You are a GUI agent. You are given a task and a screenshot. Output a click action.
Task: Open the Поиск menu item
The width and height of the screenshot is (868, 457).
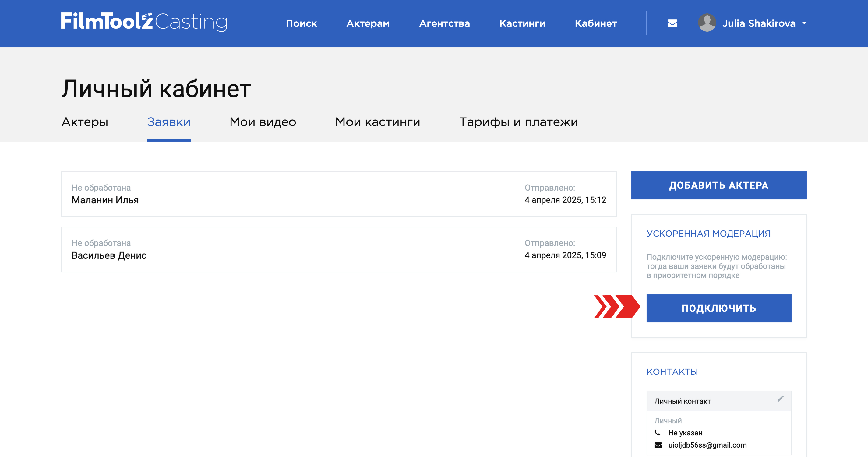point(301,23)
